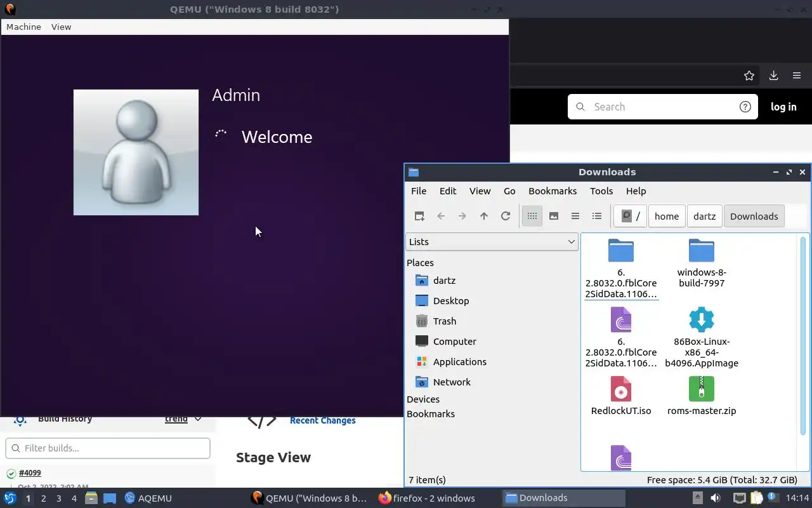
Task: Click the Filter builds input field
Action: tap(108, 448)
